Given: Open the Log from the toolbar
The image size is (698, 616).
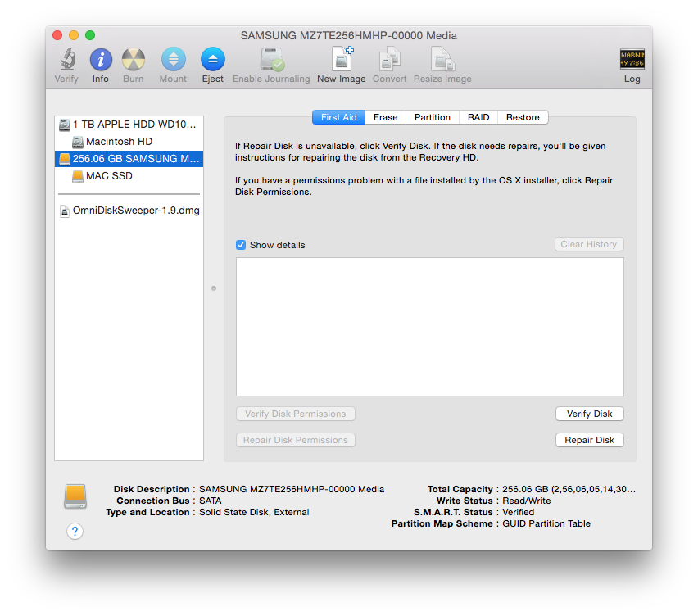Looking at the screenshot, I should (x=632, y=59).
